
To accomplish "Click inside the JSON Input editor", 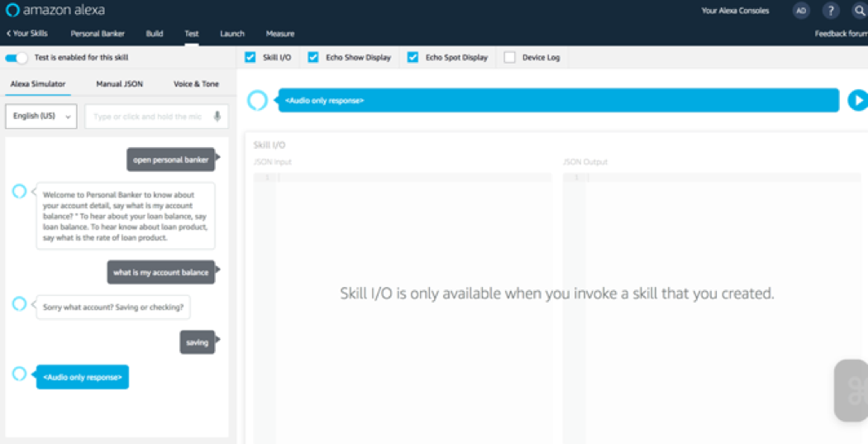I will tap(403, 308).
